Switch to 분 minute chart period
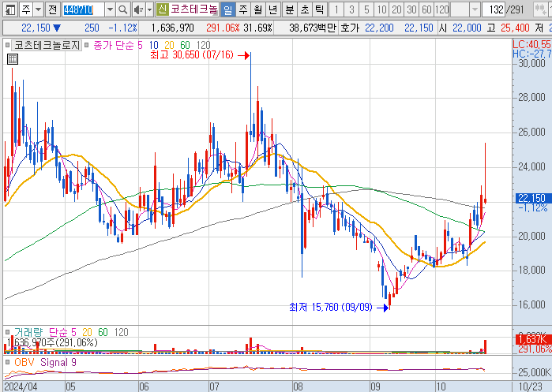552x392 pixels. coord(289,9)
